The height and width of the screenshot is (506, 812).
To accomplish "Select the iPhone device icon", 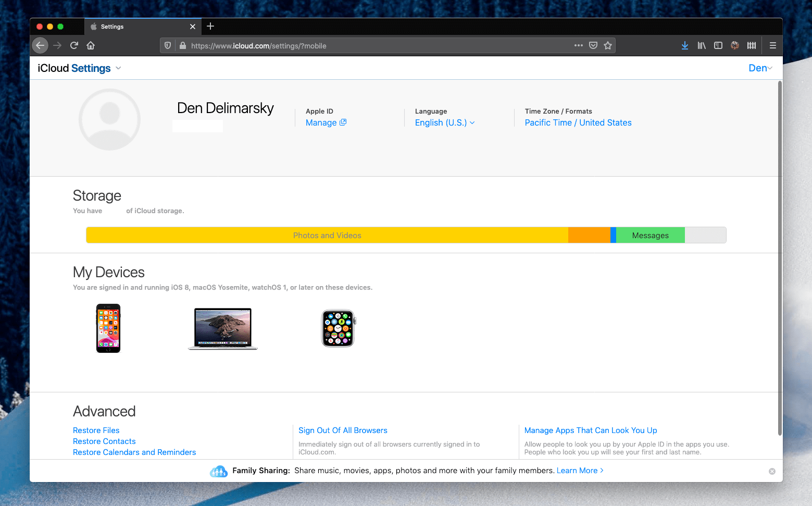I will pyautogui.click(x=108, y=328).
